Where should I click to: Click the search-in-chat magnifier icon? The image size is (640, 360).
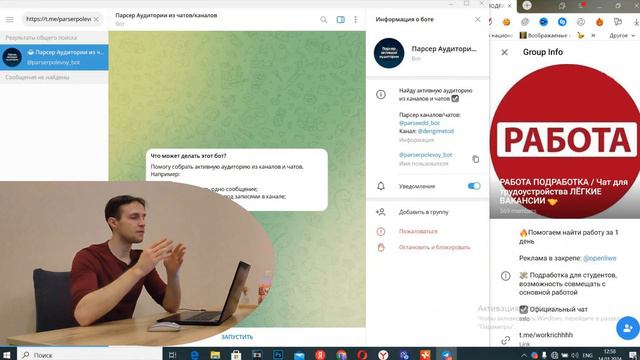pyautogui.click(x=323, y=19)
